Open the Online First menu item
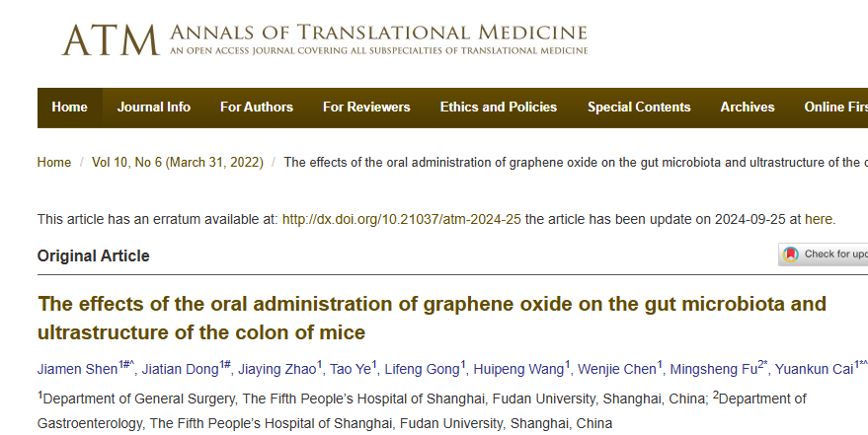Image resolution: width=868 pixels, height=435 pixels. point(835,108)
